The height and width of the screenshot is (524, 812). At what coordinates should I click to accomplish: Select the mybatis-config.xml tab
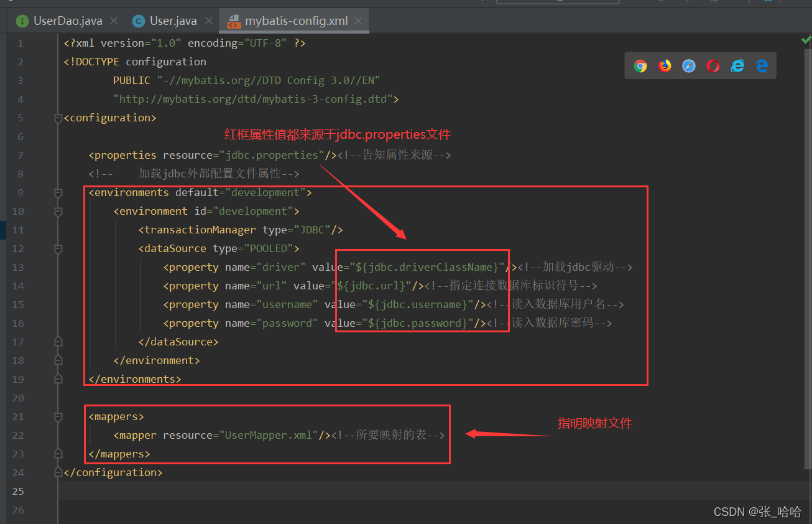coord(295,21)
